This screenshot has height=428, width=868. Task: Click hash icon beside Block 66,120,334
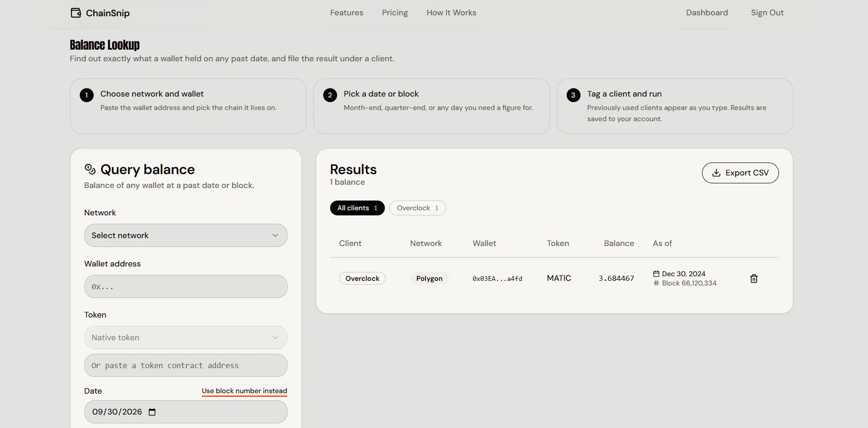click(x=656, y=283)
